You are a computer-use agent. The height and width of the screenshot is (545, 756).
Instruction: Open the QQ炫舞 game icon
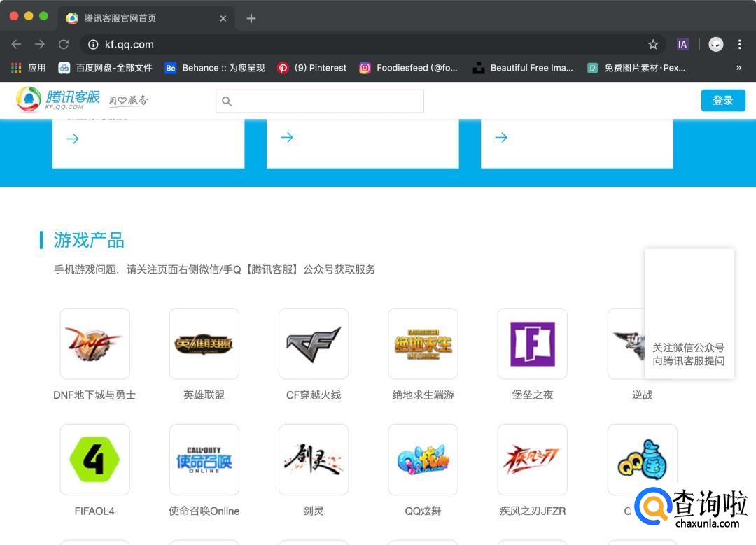[x=423, y=460]
